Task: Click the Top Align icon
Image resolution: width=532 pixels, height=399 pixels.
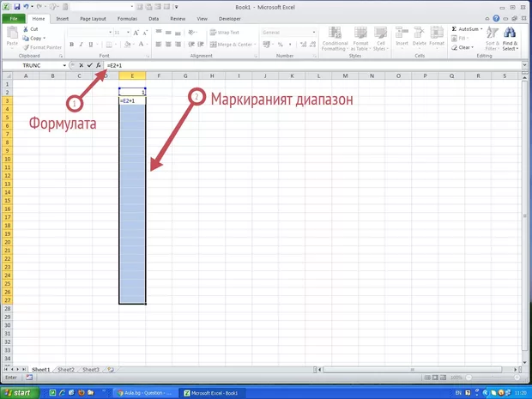Action: tap(159, 33)
